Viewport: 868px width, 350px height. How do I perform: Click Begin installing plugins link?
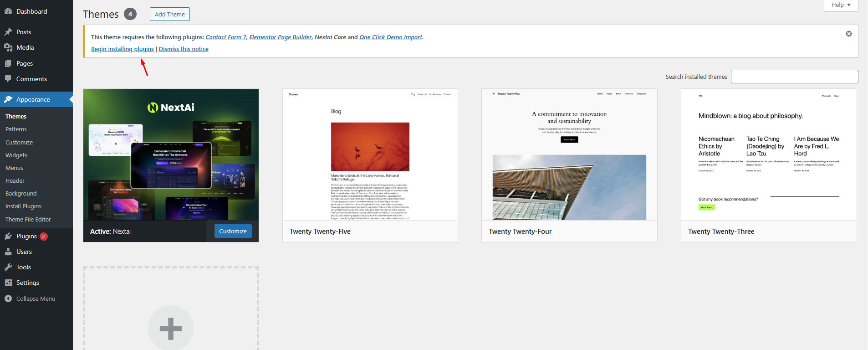[122, 49]
